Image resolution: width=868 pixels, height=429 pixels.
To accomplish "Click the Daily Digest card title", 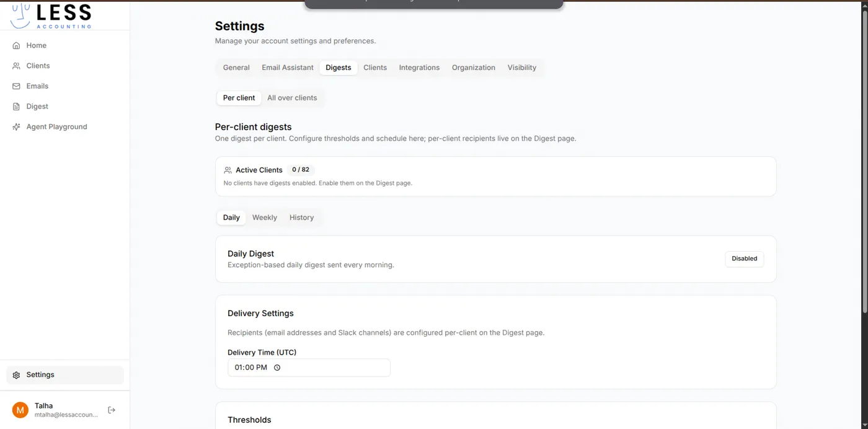I will tap(251, 254).
